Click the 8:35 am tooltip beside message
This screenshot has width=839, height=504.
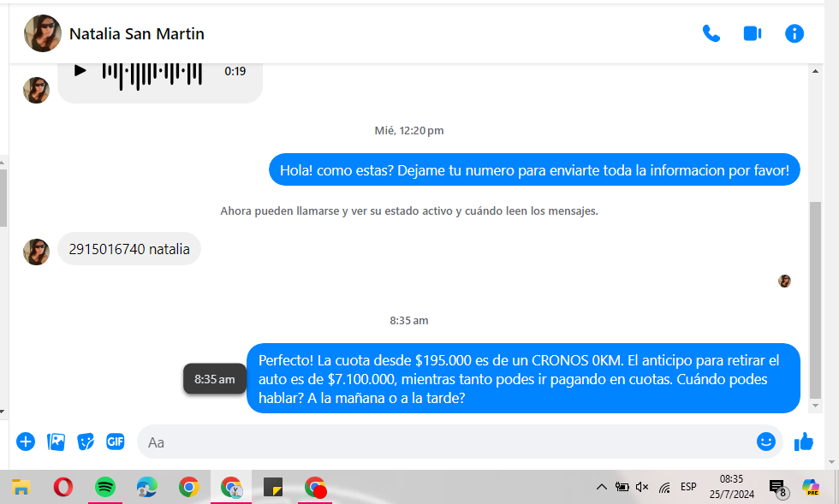point(215,379)
